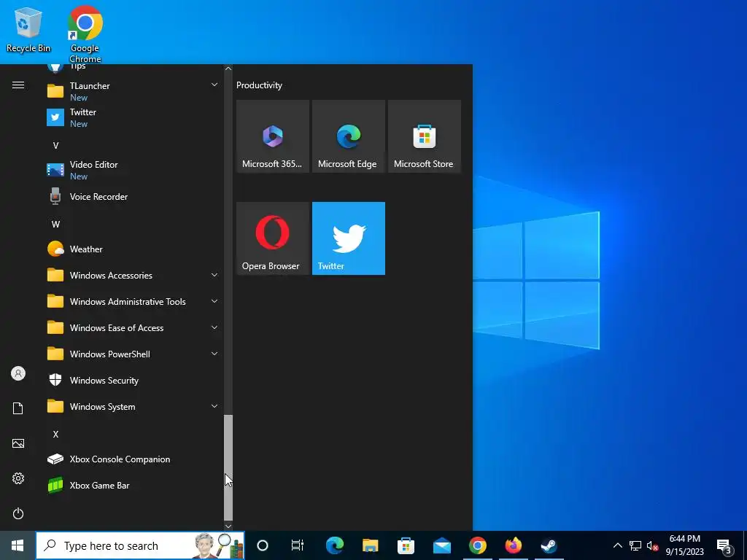Launch the Microsoft Edge tile

point(348,136)
